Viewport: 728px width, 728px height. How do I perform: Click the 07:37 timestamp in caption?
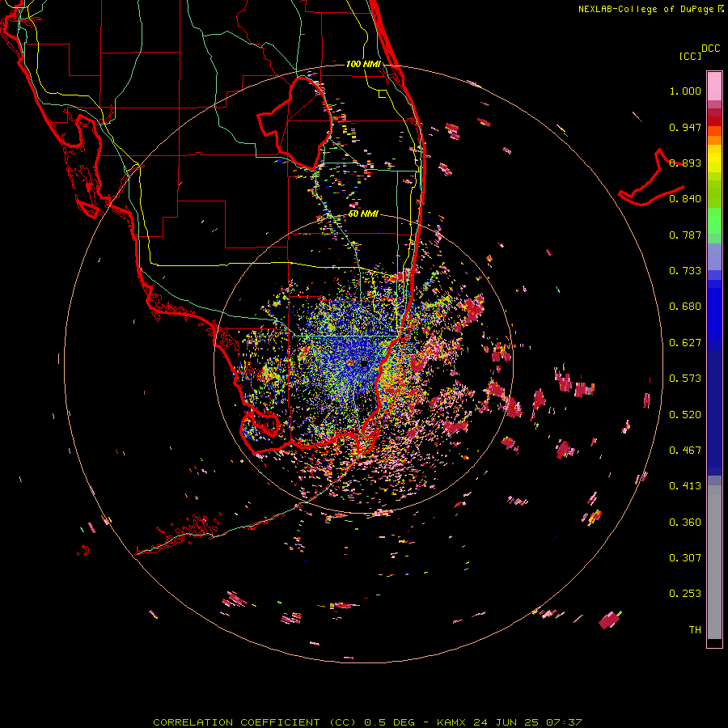tap(564, 722)
